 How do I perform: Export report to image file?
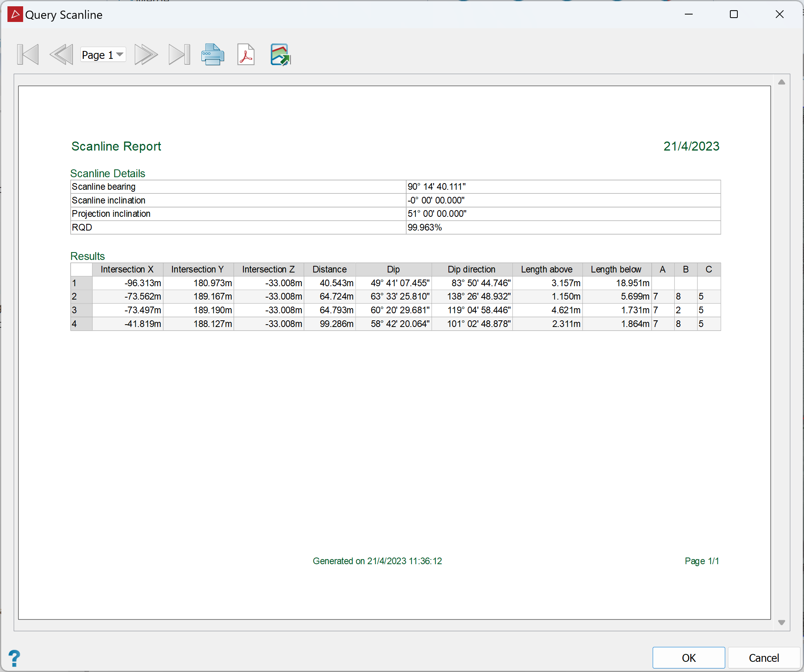click(x=280, y=54)
